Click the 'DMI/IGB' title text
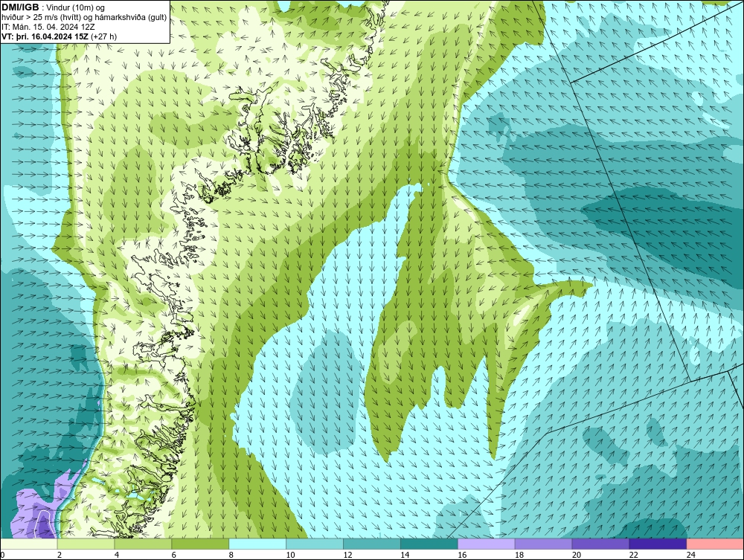 (x=20, y=7)
